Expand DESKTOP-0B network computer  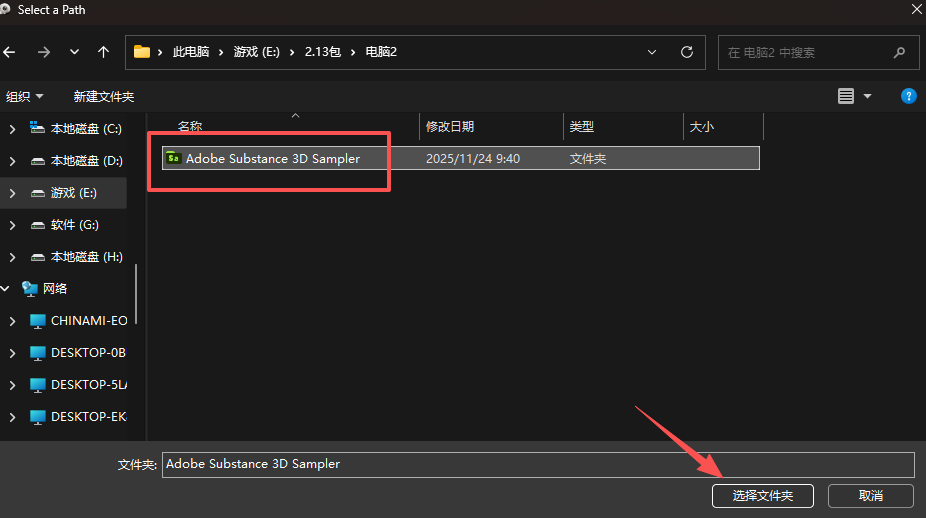pos(12,353)
